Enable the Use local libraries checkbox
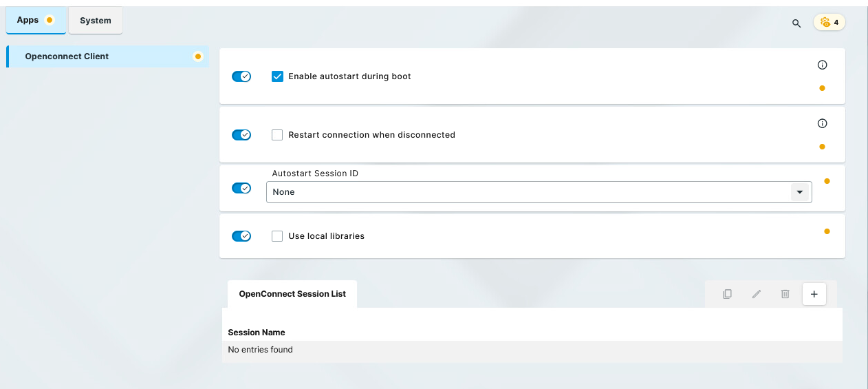This screenshot has width=868, height=389. pyautogui.click(x=277, y=236)
